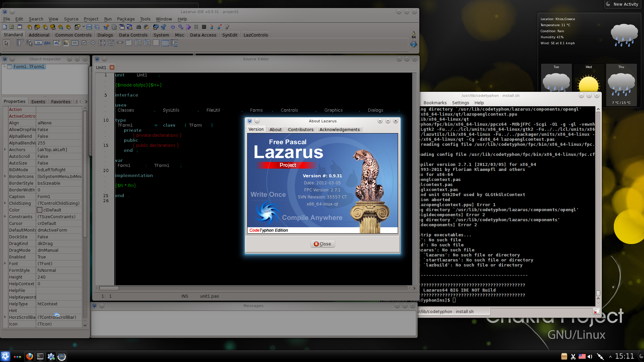This screenshot has height=362, width=644.
Task: Click the Open file toolbar icon
Action: (x=77, y=27)
